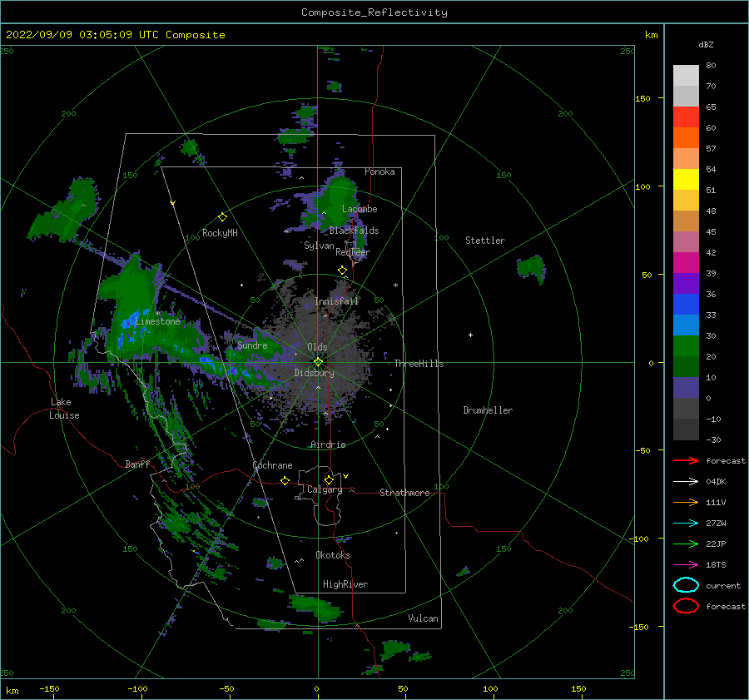Viewport: 749px width, 700px height.
Task: Click the 18TS legend text
Action: [716, 565]
